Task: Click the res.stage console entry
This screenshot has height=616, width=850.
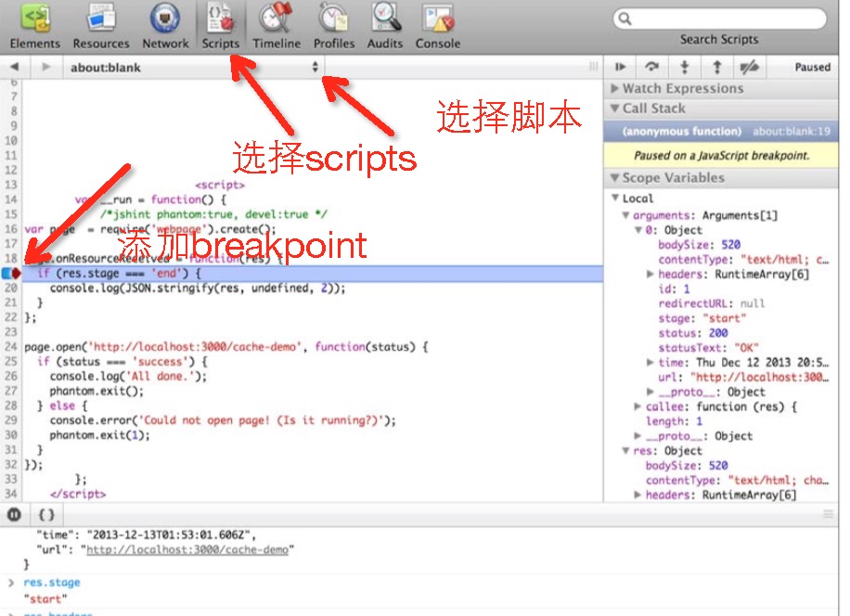Action: 51,583
